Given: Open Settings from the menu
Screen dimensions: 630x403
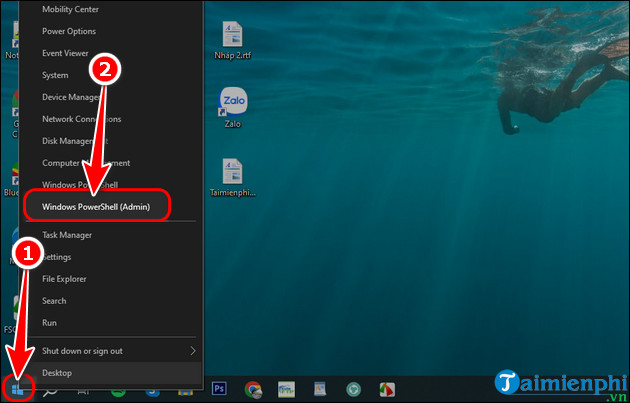Looking at the screenshot, I should coord(111,257).
